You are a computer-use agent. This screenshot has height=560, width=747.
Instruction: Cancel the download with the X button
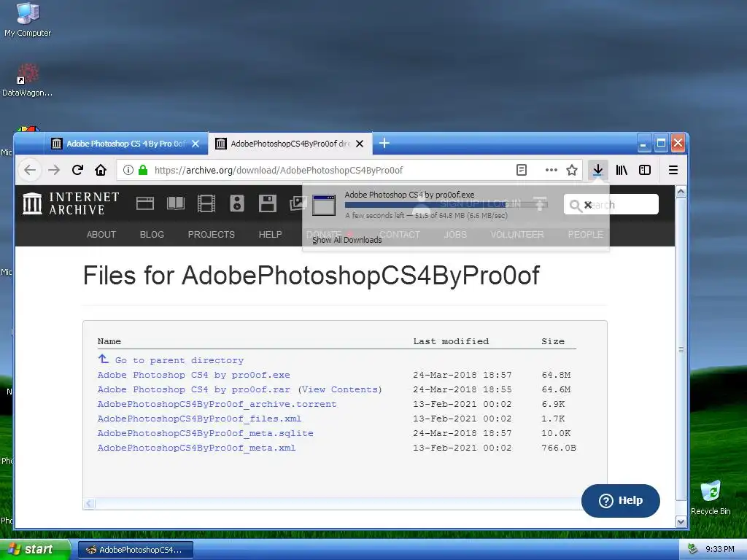[x=588, y=205]
